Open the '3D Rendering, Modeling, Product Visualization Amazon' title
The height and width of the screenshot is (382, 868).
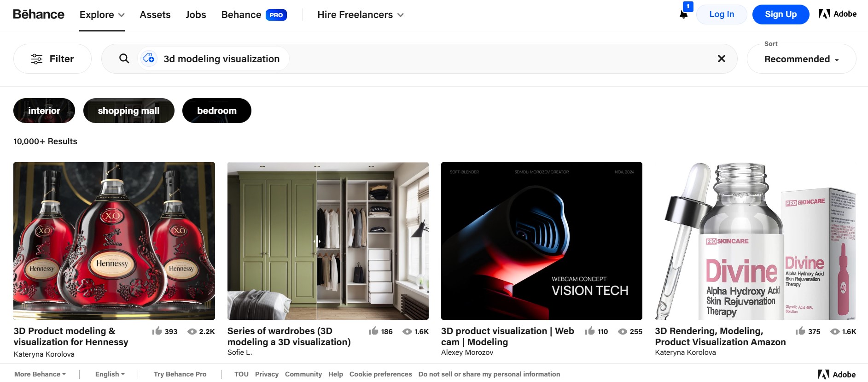pyautogui.click(x=721, y=336)
